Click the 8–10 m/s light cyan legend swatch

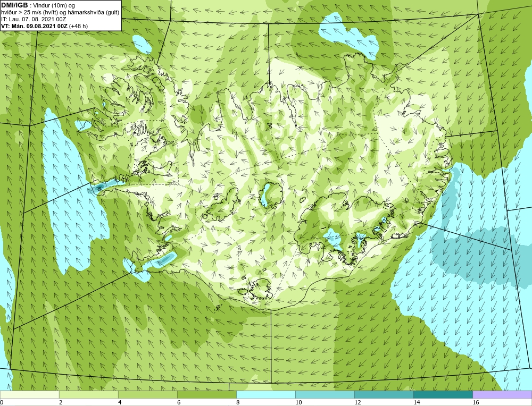click(265, 394)
